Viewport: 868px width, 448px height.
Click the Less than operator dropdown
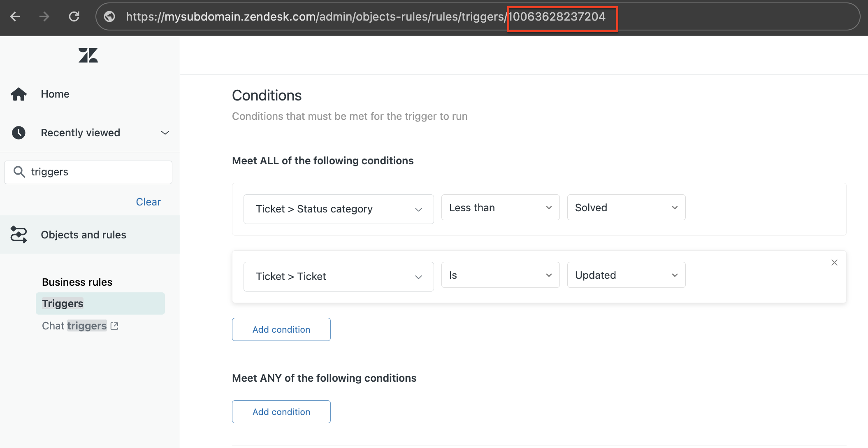[500, 207]
